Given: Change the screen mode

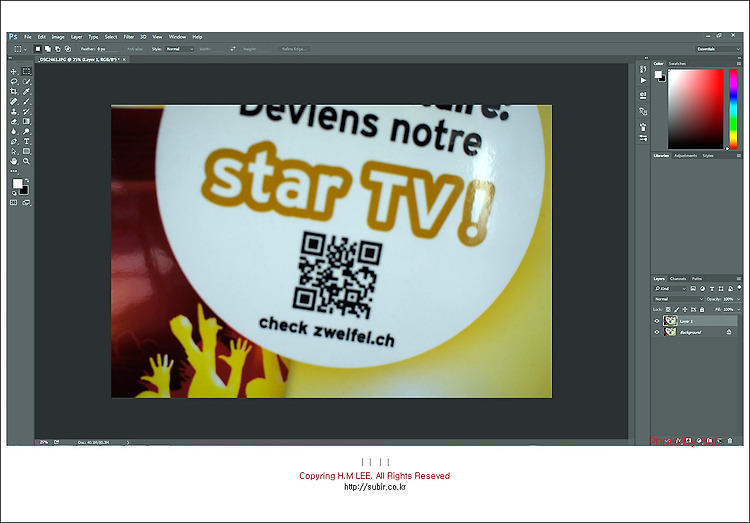Looking at the screenshot, I should (x=26, y=203).
